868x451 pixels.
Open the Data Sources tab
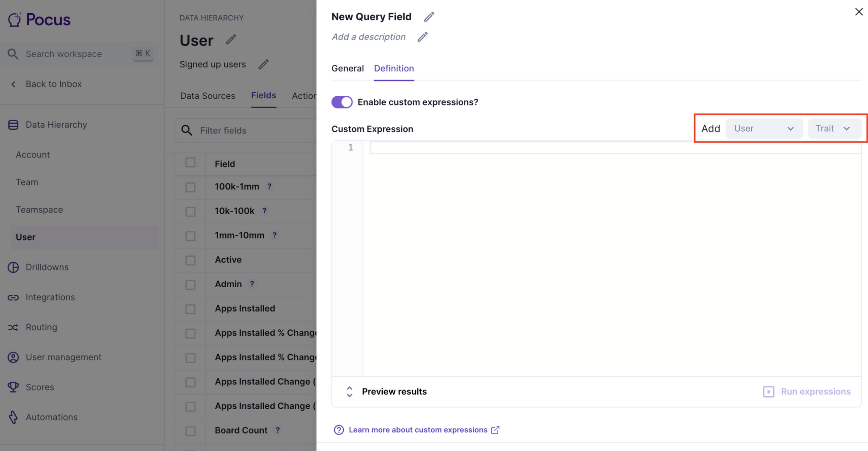(207, 96)
